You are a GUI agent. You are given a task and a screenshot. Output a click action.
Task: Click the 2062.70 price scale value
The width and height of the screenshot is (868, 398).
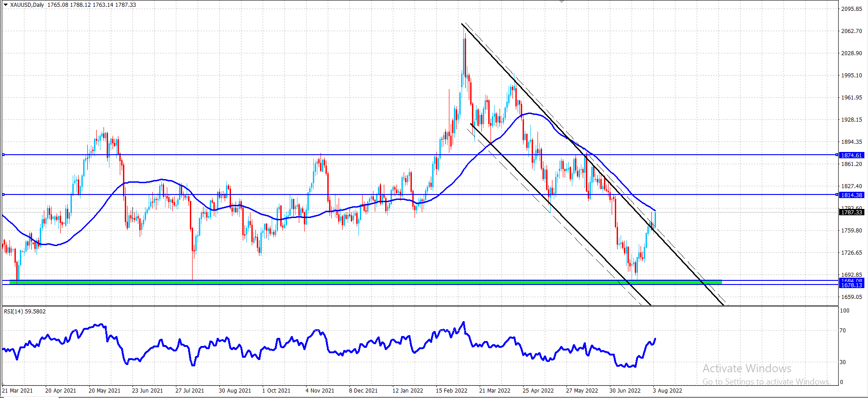(x=851, y=31)
